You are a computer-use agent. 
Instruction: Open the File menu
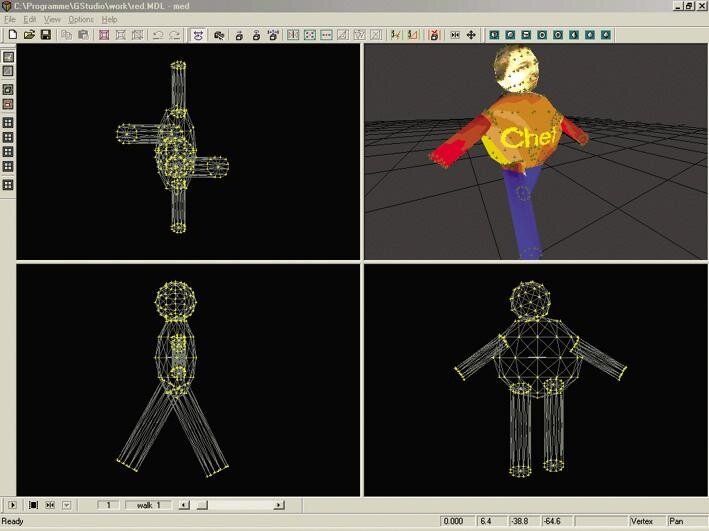click(10, 19)
